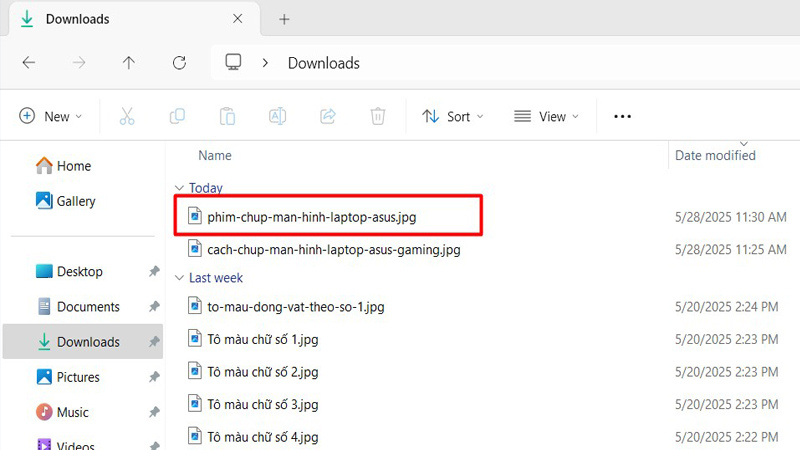The height and width of the screenshot is (450, 800).
Task: Click date 5/20/2025 2:24 PM
Action: pyautogui.click(x=727, y=307)
